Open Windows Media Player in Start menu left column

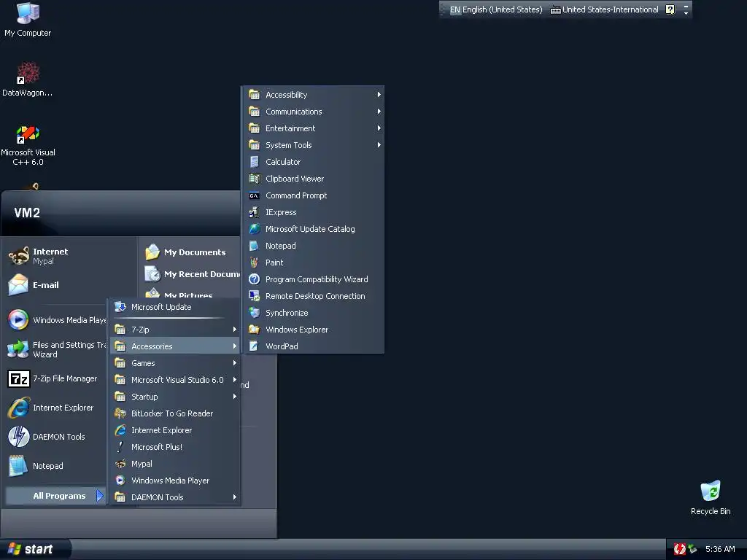(x=56, y=320)
